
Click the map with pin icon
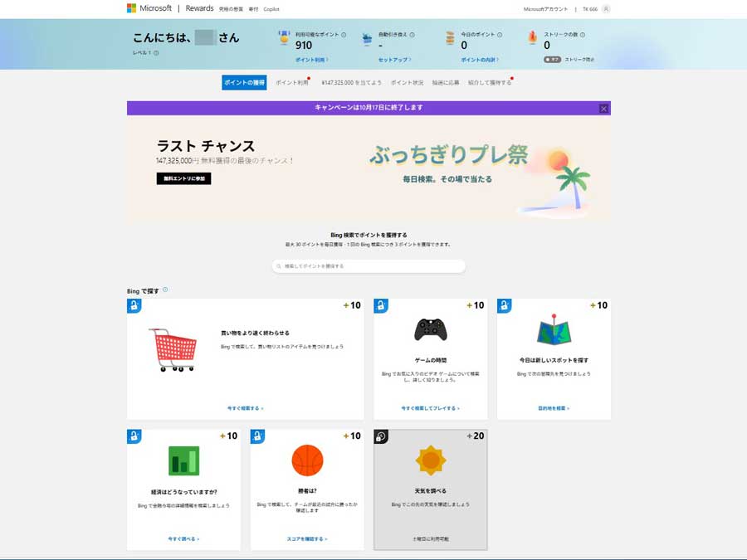click(x=554, y=330)
